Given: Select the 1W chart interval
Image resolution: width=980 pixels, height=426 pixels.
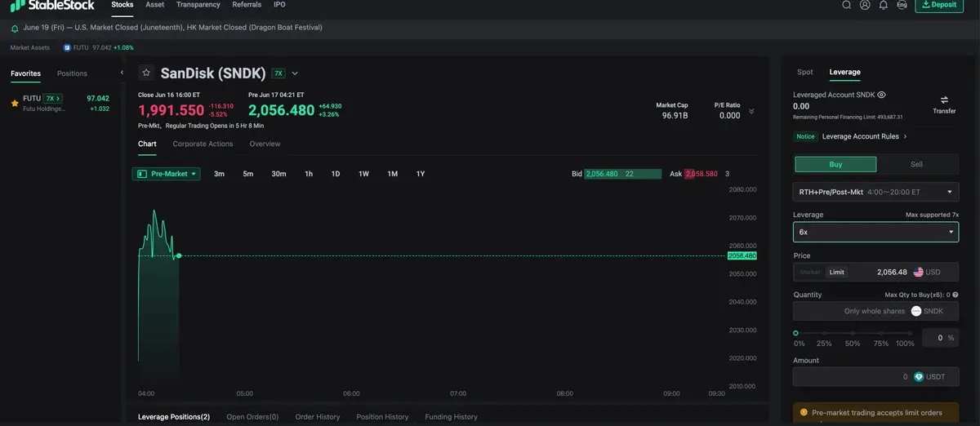Looking at the screenshot, I should tap(363, 174).
